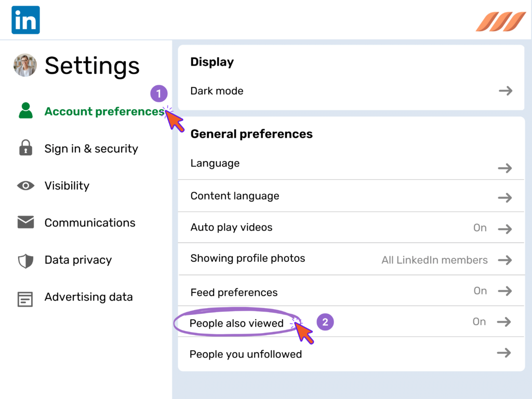
Task: Open the Dark mode settings arrow
Action: pos(504,90)
